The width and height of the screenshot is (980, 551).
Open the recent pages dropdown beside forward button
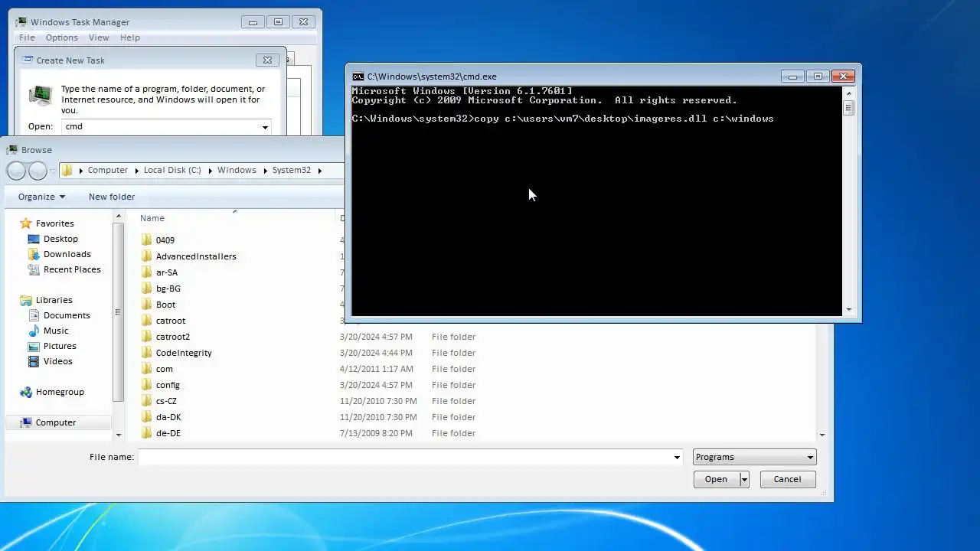point(53,171)
